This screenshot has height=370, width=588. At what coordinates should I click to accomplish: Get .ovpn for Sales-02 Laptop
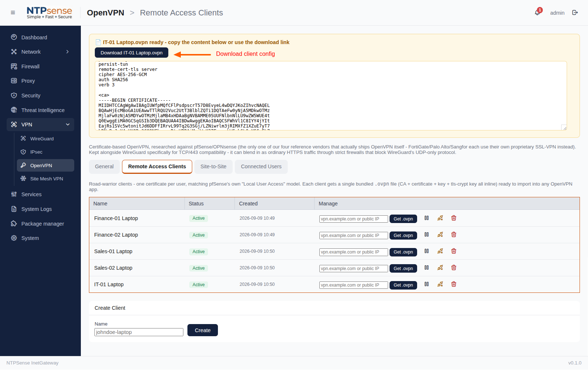pyautogui.click(x=403, y=268)
